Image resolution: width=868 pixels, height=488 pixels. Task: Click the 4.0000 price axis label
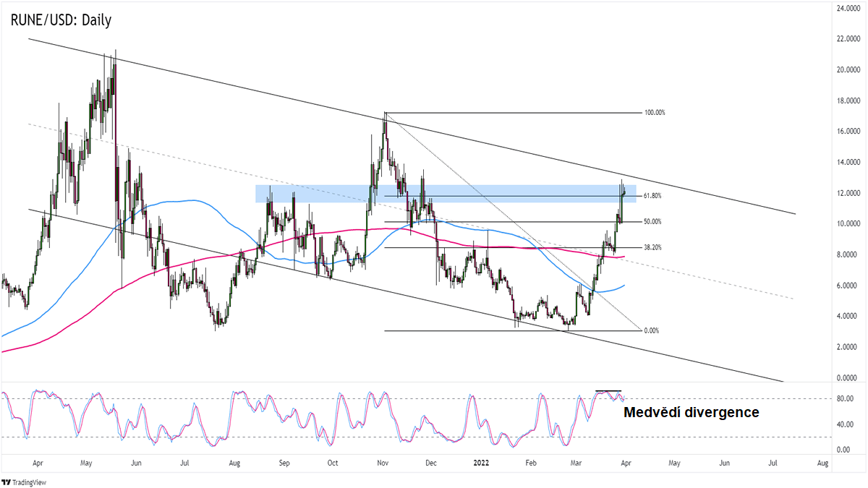(846, 316)
